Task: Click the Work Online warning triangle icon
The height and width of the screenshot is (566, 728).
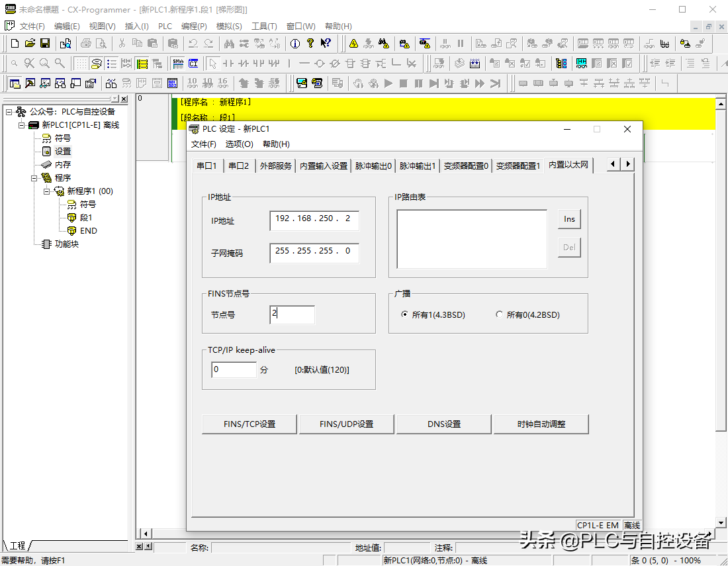Action: pyautogui.click(x=354, y=44)
